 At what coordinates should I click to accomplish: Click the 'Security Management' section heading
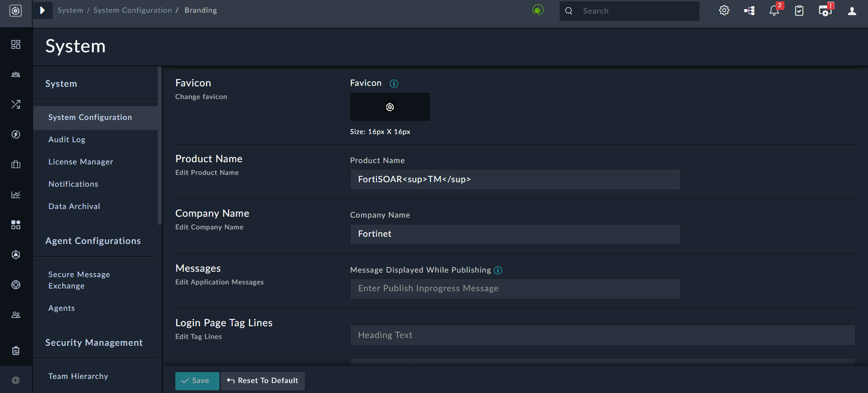click(x=94, y=343)
